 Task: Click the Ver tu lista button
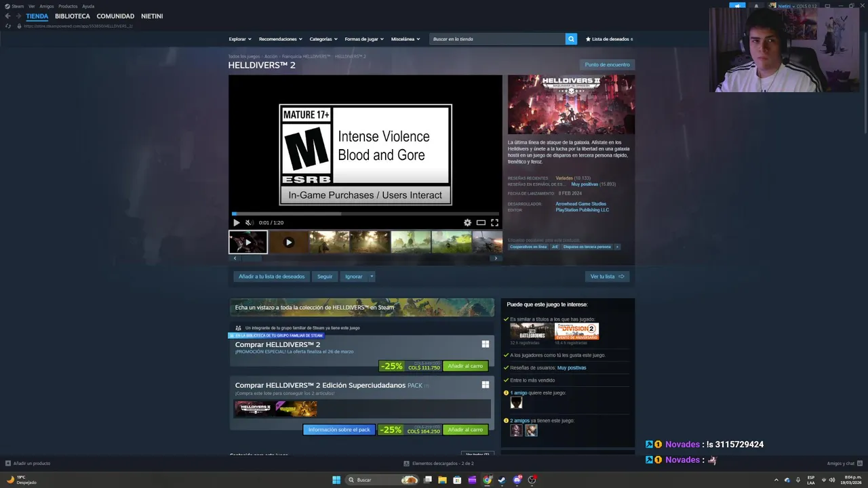coord(607,277)
